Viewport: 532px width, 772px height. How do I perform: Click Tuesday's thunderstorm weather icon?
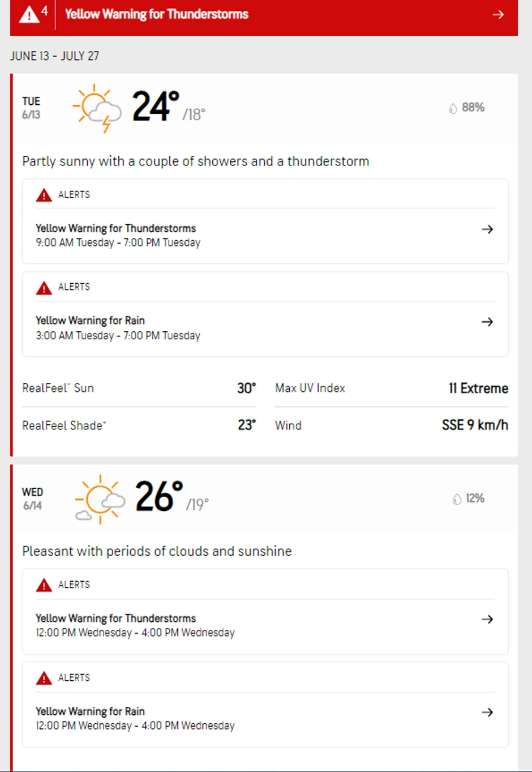coord(97,108)
